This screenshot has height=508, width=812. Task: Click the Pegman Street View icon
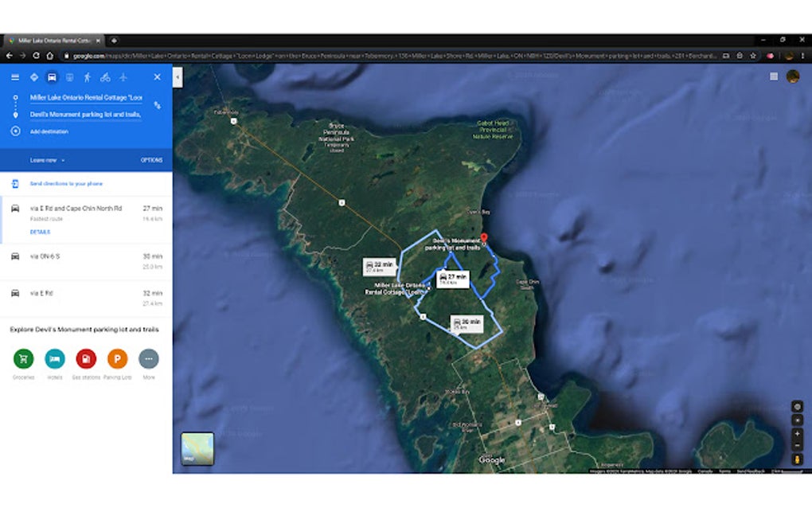pyautogui.click(x=797, y=458)
